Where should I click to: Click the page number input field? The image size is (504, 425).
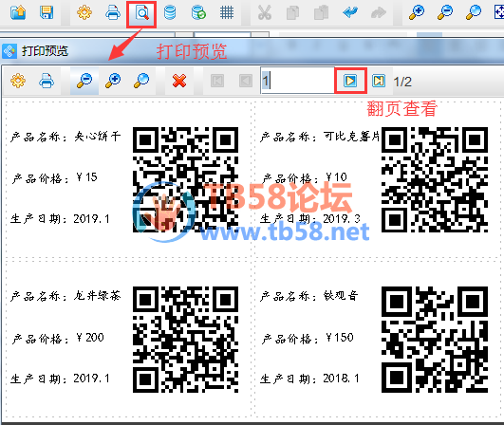(298, 81)
